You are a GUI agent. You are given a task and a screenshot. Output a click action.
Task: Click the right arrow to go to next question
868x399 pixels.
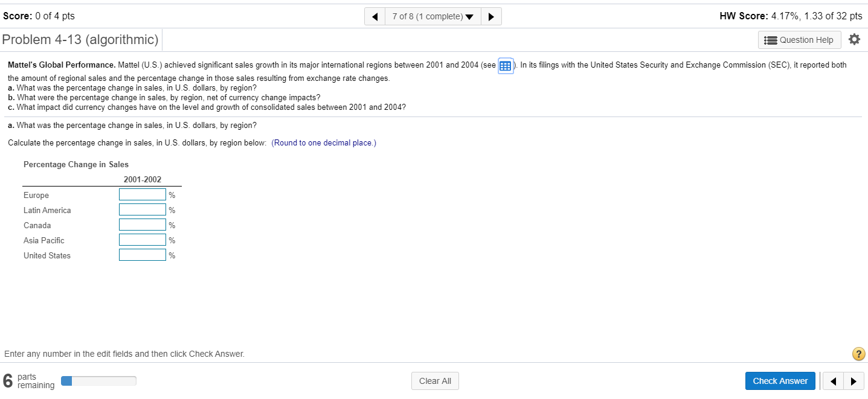491,16
